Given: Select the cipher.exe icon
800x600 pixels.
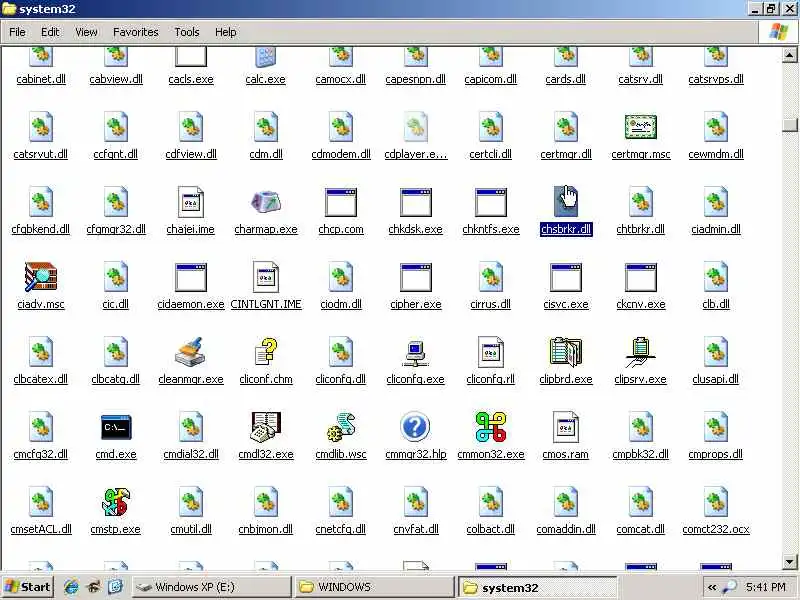Looking at the screenshot, I should (x=415, y=278).
